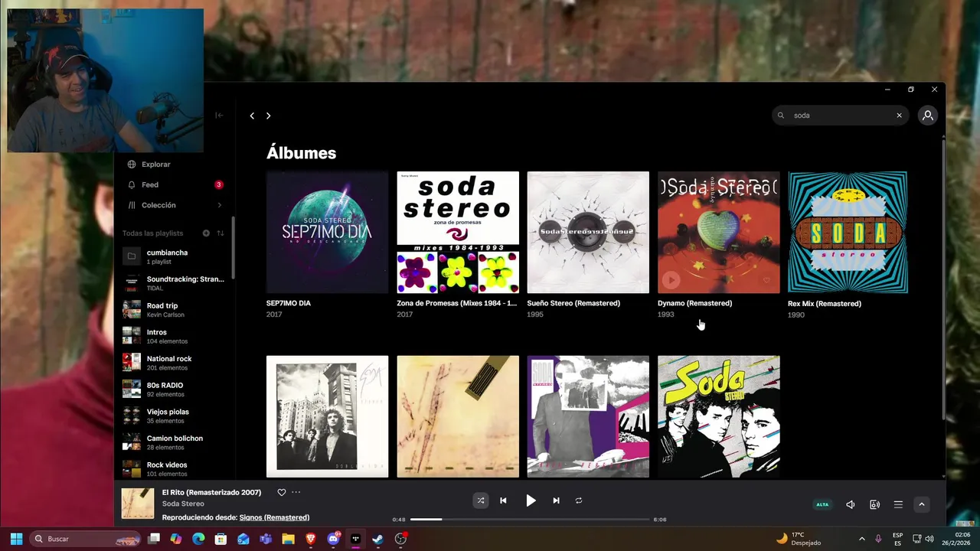
Task: Open the play queue icon
Action: pos(898,504)
